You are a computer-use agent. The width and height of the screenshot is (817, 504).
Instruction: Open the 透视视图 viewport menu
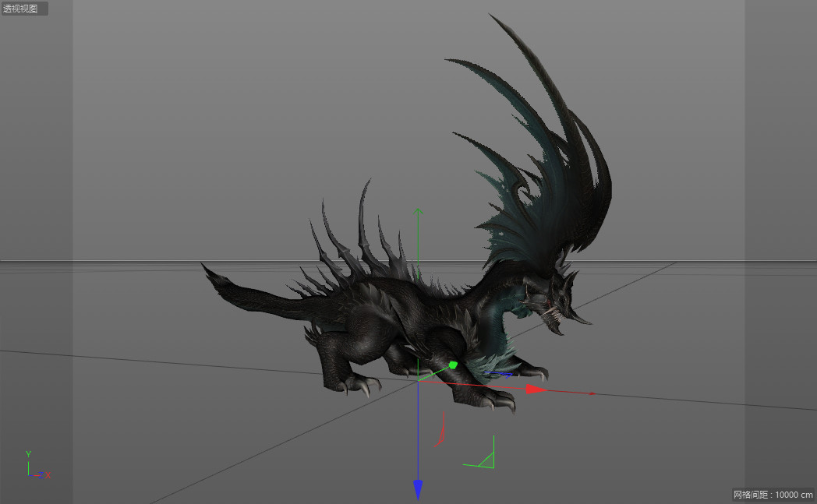coord(22,9)
